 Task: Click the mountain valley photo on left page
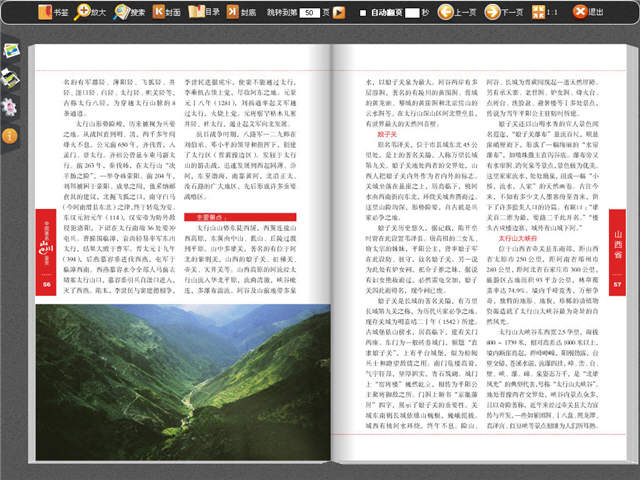coord(183,382)
